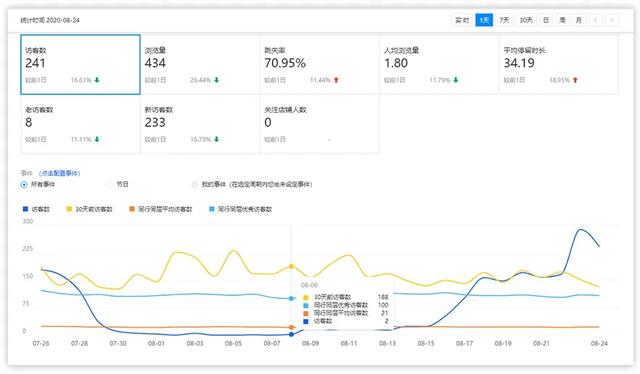640x374 pixels.
Task: Switch to the 7天 time range
Action: pos(504,20)
